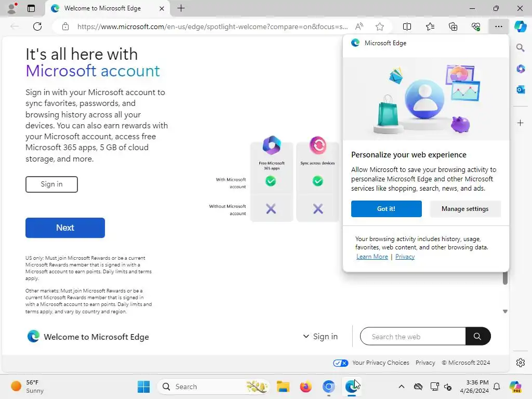Screen dimensions: 532x399
Task: Click the muted volume tray icon
Action: (448, 387)
